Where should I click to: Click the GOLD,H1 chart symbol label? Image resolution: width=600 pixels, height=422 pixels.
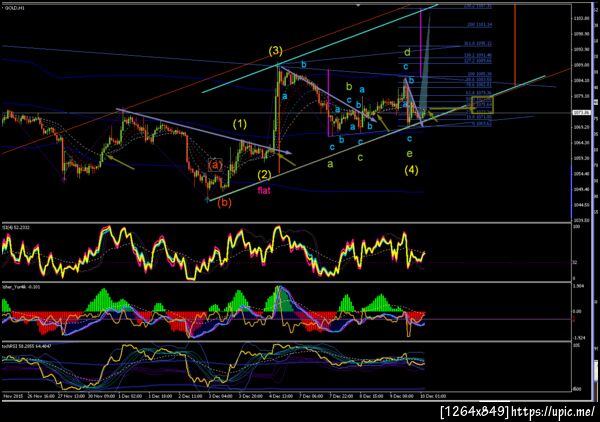(x=15, y=8)
